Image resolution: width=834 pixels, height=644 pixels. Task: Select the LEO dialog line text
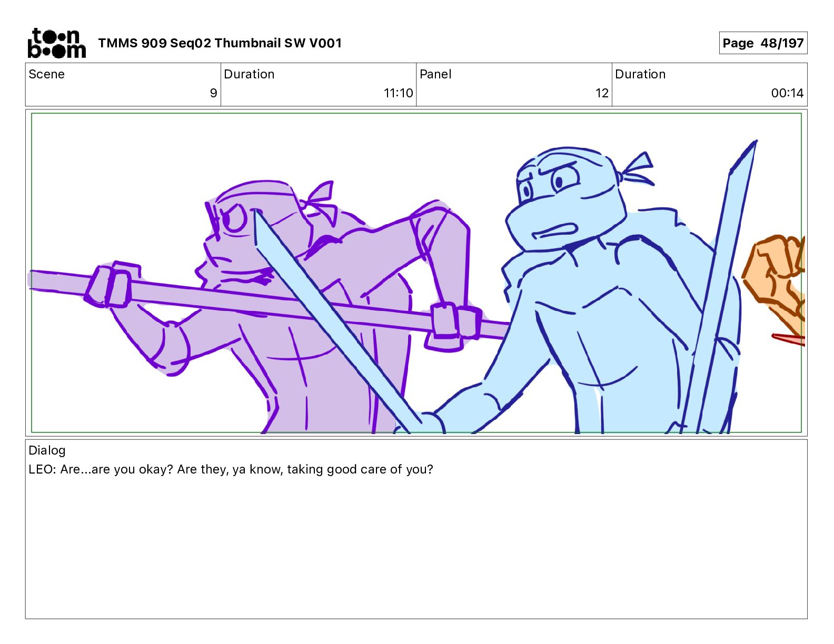pos(231,469)
